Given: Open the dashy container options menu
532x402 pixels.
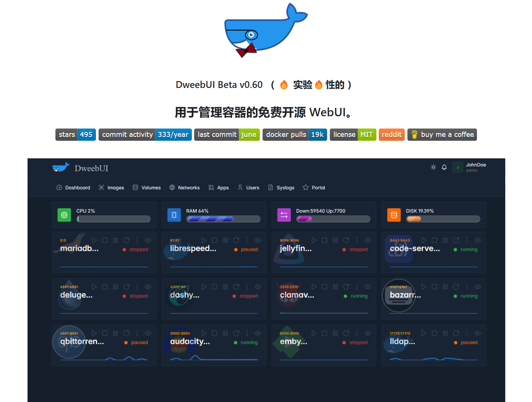Looking at the screenshot, I should point(247,287).
